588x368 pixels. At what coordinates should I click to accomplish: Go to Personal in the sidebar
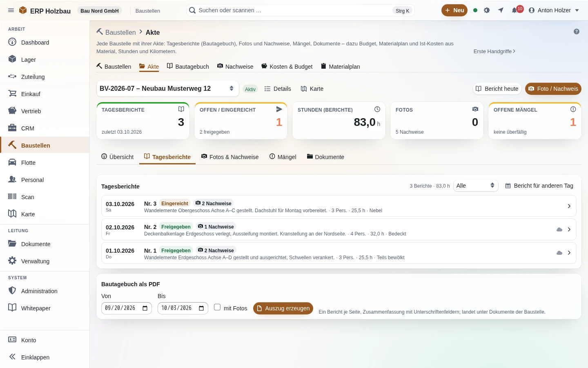[45, 180]
